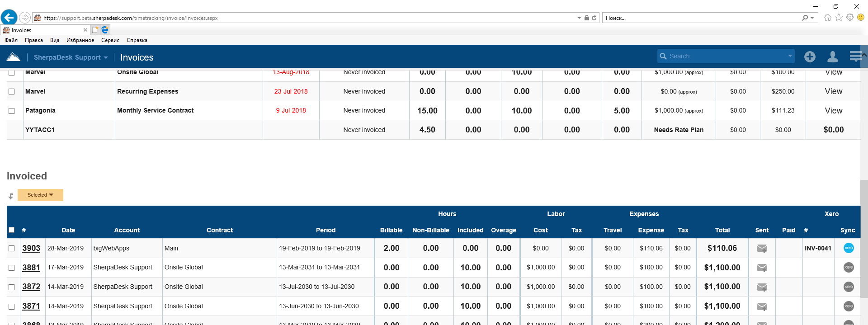Click the Xero sync icon for invoice 3903

coord(849,248)
